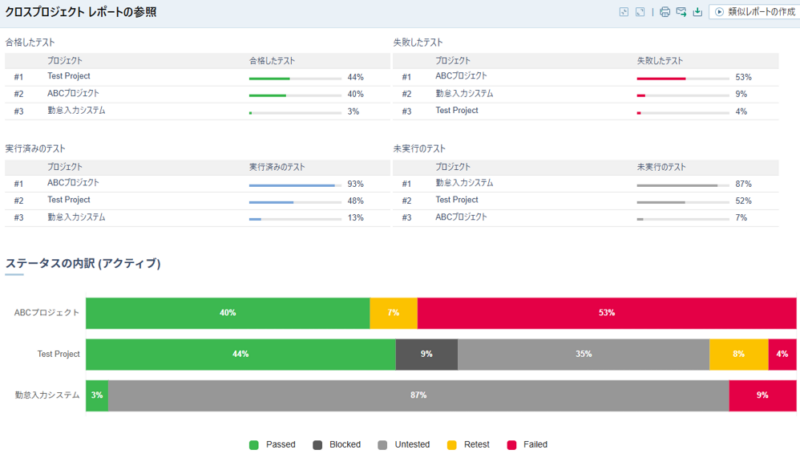Click Test Project 44% passed bar segment

240,354
